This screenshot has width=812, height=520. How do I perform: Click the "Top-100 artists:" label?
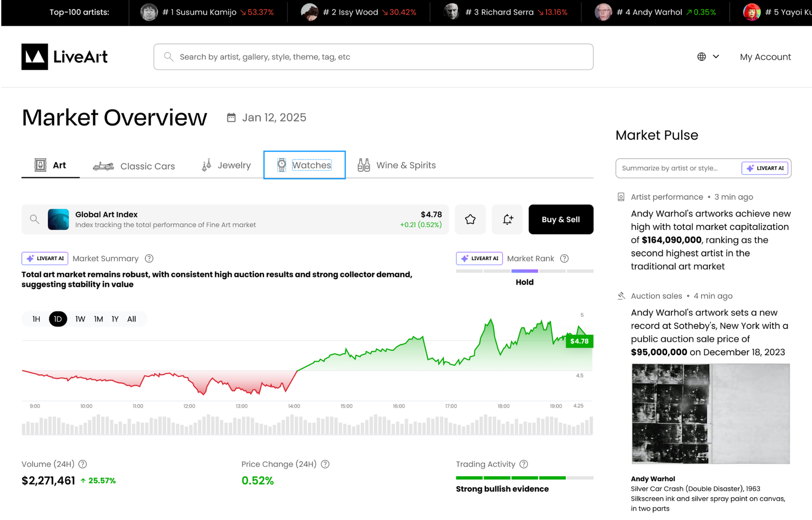[x=79, y=12]
